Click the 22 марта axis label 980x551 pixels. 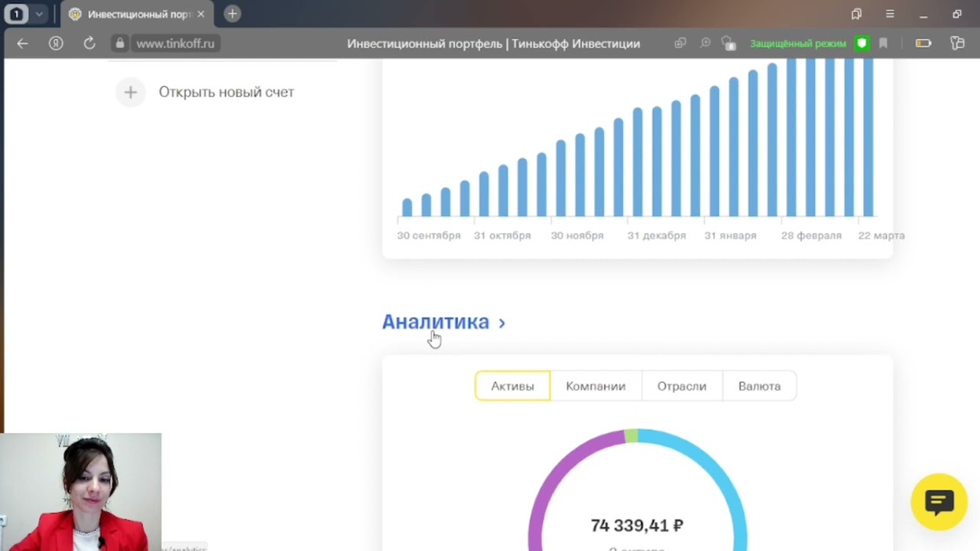pos(881,236)
